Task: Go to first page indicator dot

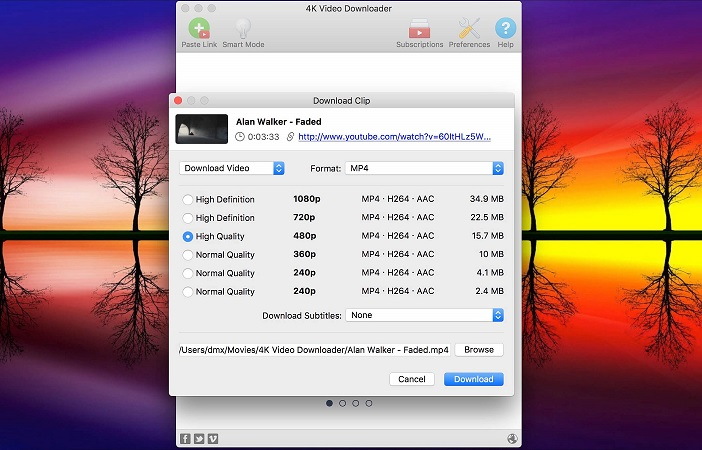Action: point(330,403)
